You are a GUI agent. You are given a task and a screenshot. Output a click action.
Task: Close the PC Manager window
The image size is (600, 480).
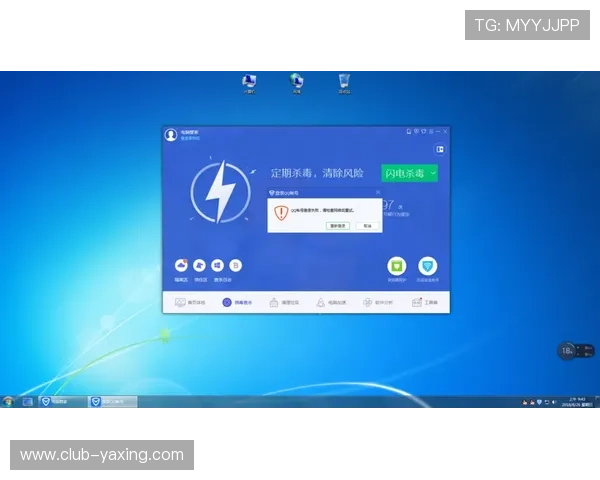(x=445, y=131)
